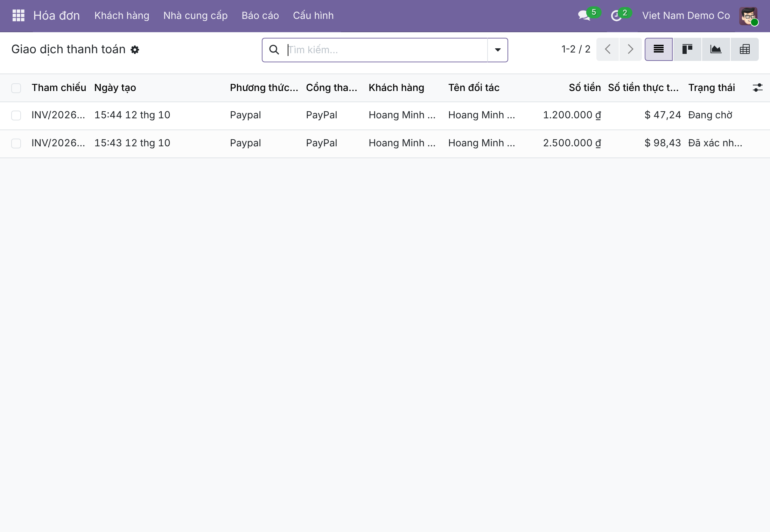
Task: Open the activities clock icon
Action: pos(616,16)
